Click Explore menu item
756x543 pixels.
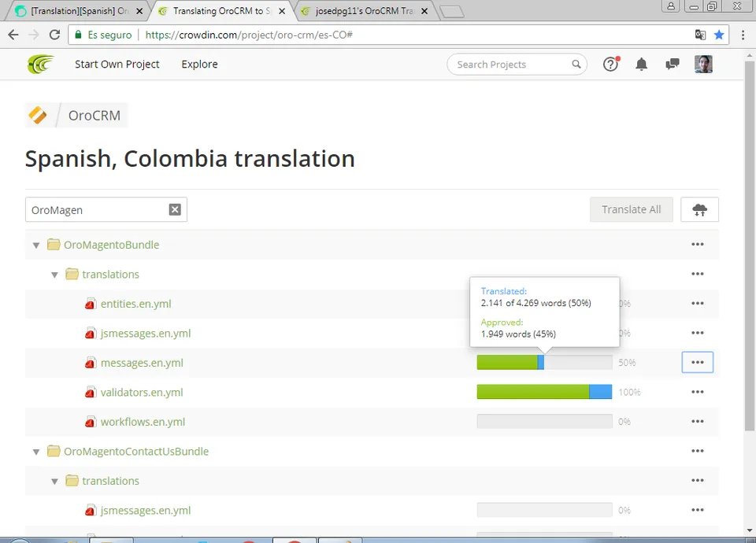[199, 64]
